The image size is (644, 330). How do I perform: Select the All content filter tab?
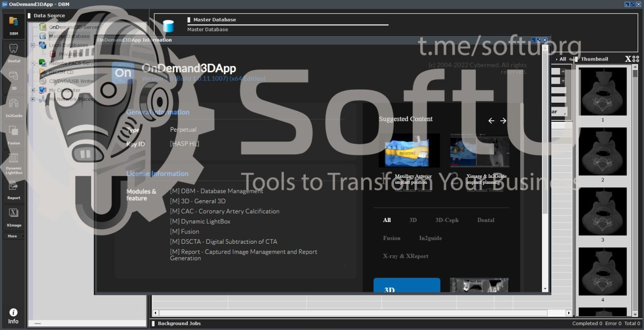(x=387, y=220)
